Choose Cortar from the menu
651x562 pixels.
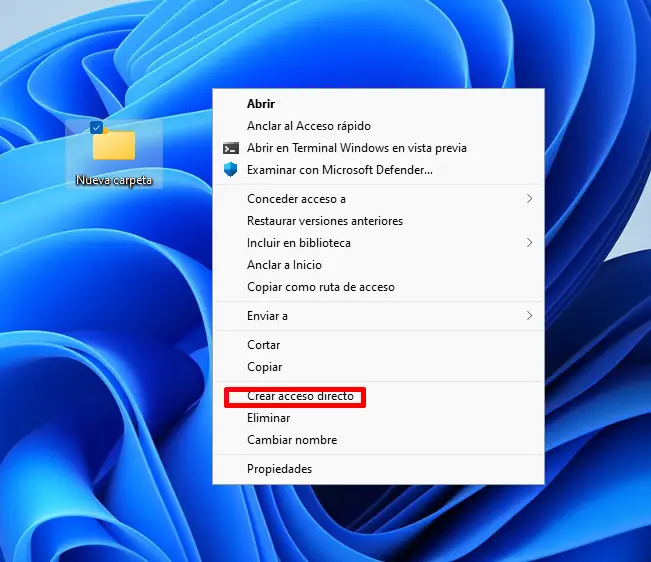pyautogui.click(x=378, y=345)
